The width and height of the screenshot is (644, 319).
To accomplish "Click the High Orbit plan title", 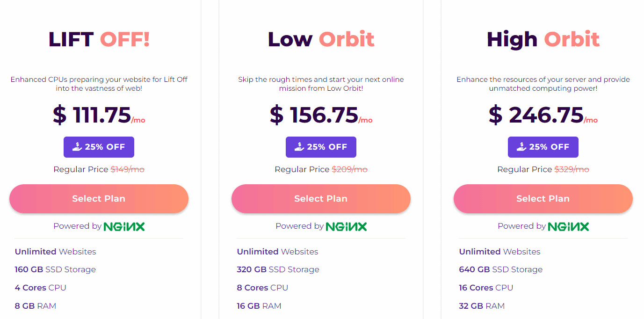I will click(543, 39).
